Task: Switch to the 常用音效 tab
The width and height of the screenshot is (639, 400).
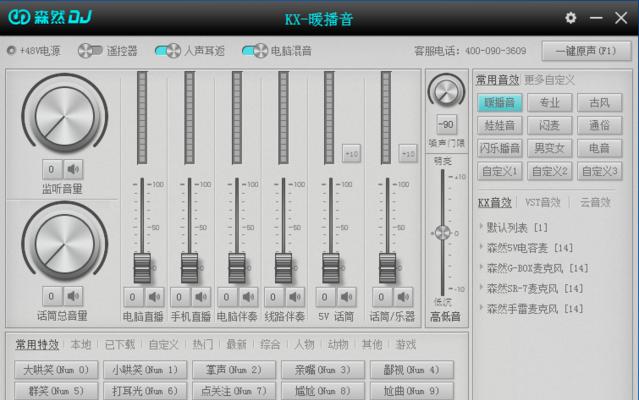Action: point(497,80)
